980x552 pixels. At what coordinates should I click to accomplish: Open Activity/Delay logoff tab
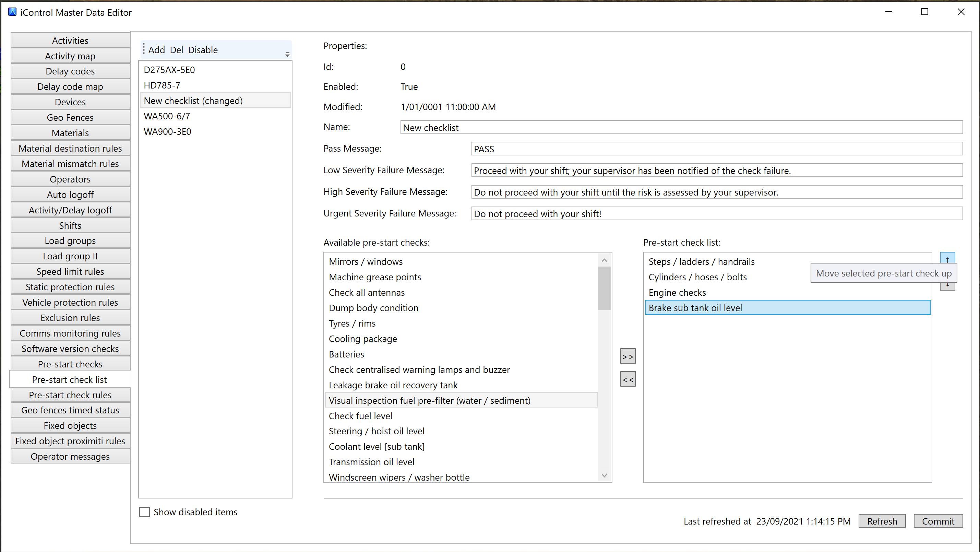[70, 210]
